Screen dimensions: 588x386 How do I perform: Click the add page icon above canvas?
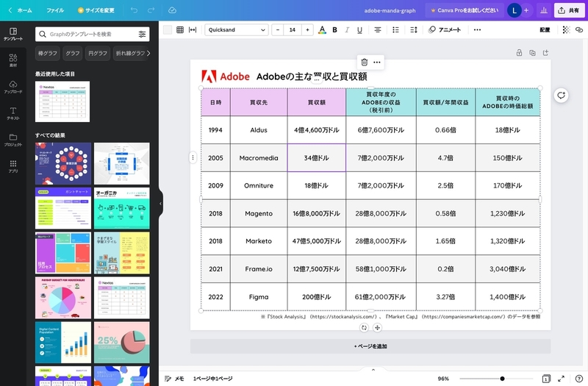pos(545,53)
